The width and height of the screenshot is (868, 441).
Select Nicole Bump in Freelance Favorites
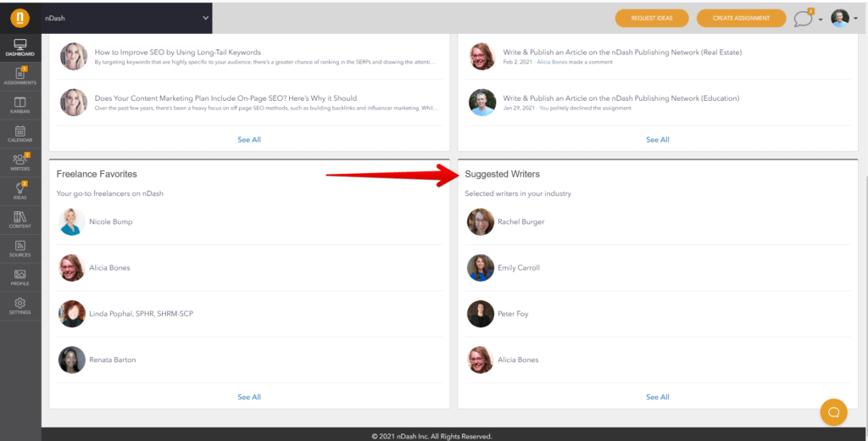pyautogui.click(x=111, y=221)
